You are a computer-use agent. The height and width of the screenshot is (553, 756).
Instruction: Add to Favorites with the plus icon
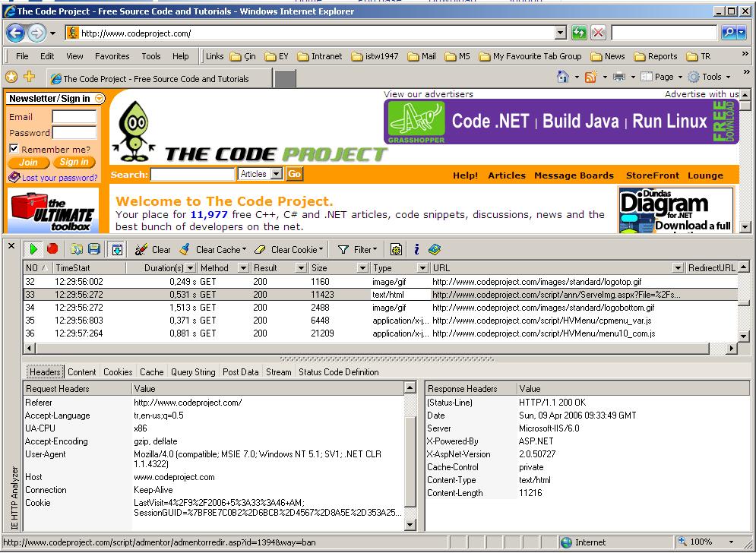pyautogui.click(x=30, y=77)
